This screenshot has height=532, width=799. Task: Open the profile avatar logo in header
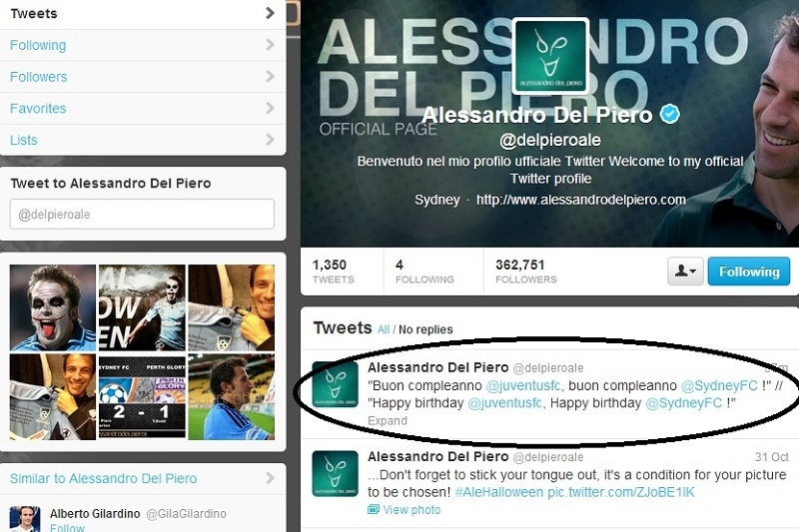click(x=550, y=56)
